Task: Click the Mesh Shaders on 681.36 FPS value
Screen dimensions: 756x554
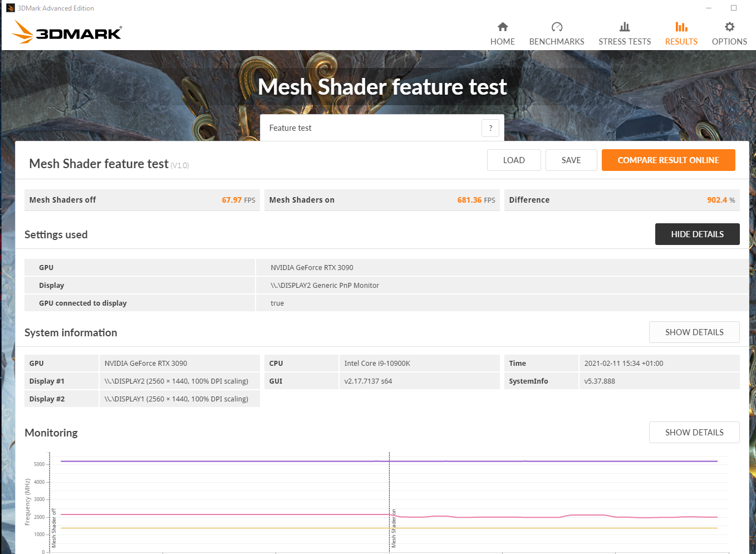Action: 476,200
